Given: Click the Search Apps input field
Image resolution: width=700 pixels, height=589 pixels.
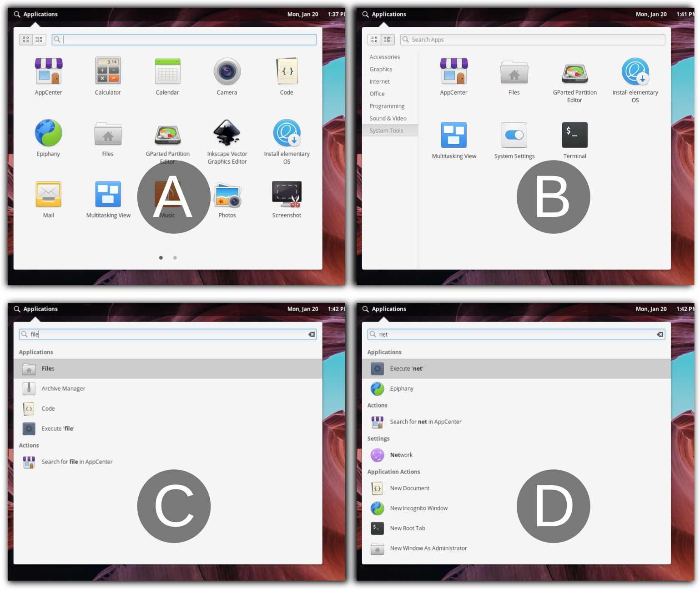Looking at the screenshot, I should pos(532,40).
